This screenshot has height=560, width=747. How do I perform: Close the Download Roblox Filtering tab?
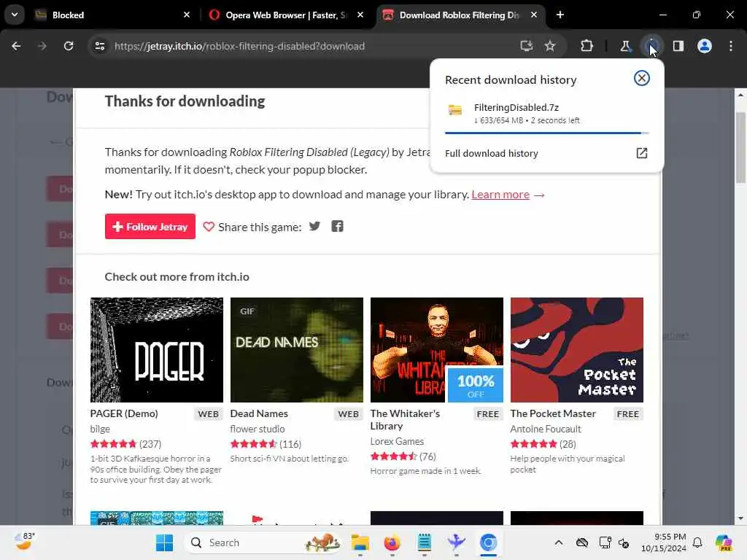534,15
